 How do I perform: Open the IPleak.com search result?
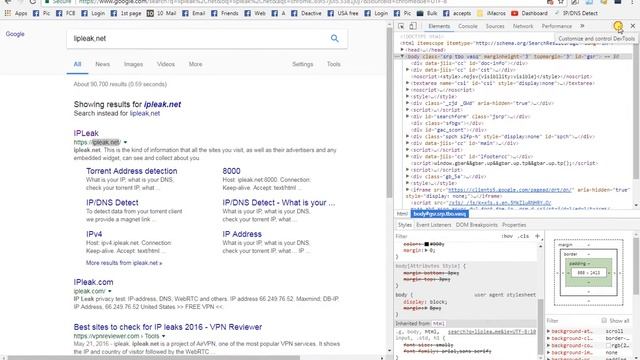pyautogui.click(x=93, y=282)
